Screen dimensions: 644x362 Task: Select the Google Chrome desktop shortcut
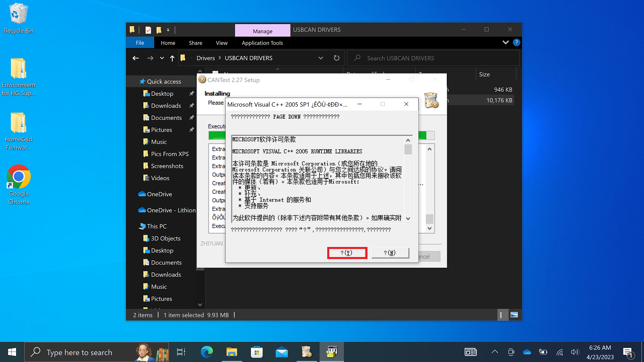pos(19,185)
